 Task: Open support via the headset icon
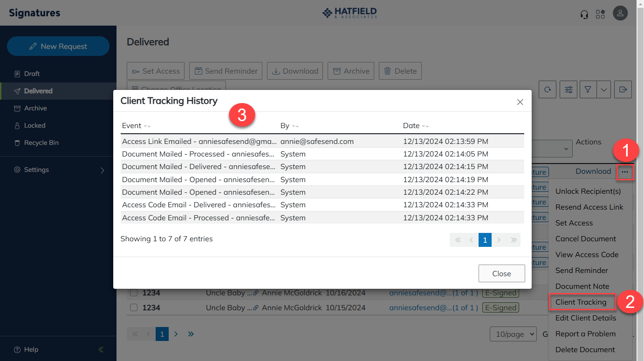point(584,14)
